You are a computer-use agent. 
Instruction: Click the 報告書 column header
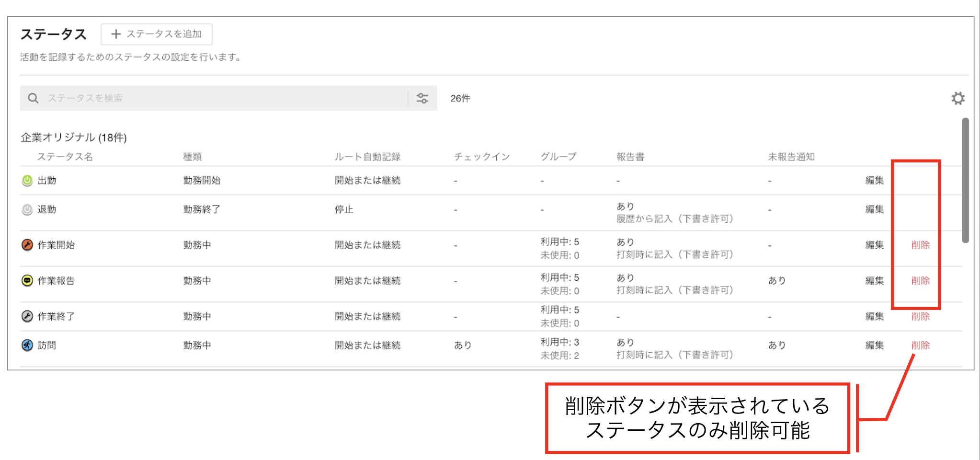(630, 157)
